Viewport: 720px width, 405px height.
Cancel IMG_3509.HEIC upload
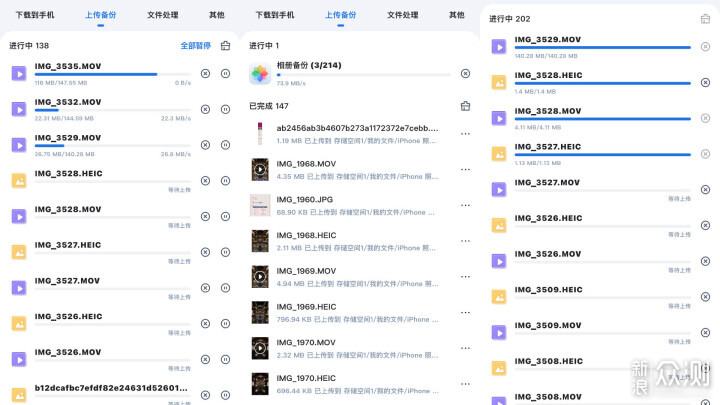705,297
